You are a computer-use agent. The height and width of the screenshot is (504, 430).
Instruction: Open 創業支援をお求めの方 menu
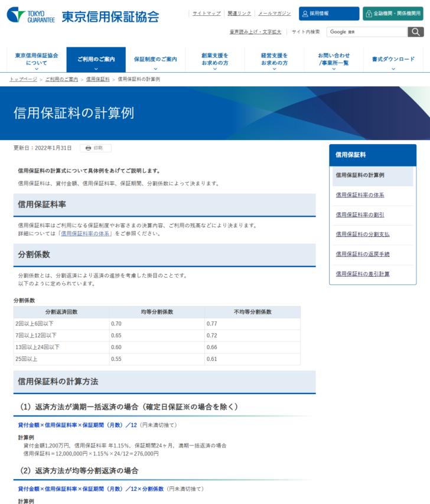coord(215,60)
